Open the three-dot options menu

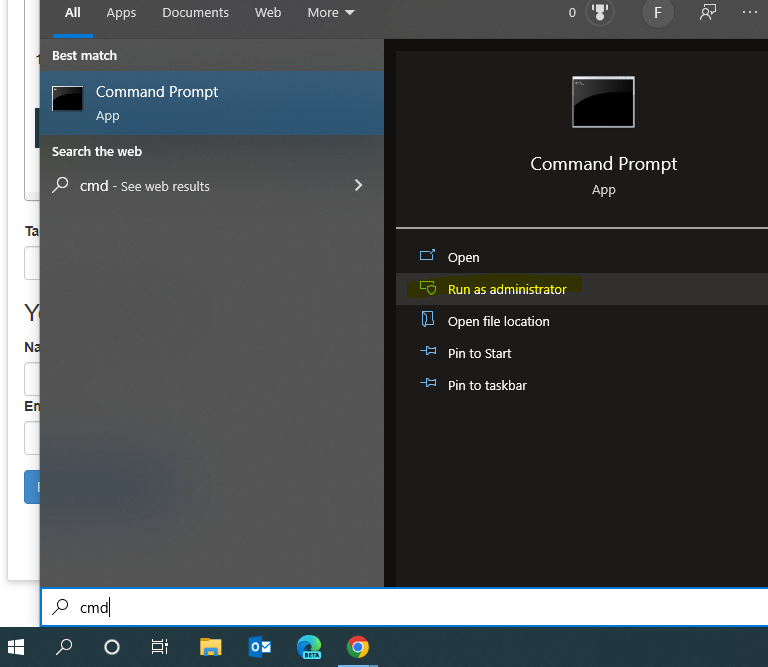(750, 13)
